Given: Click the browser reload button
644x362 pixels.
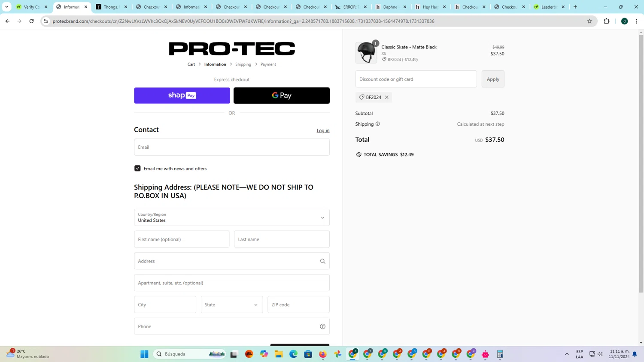Looking at the screenshot, I should [31, 21].
